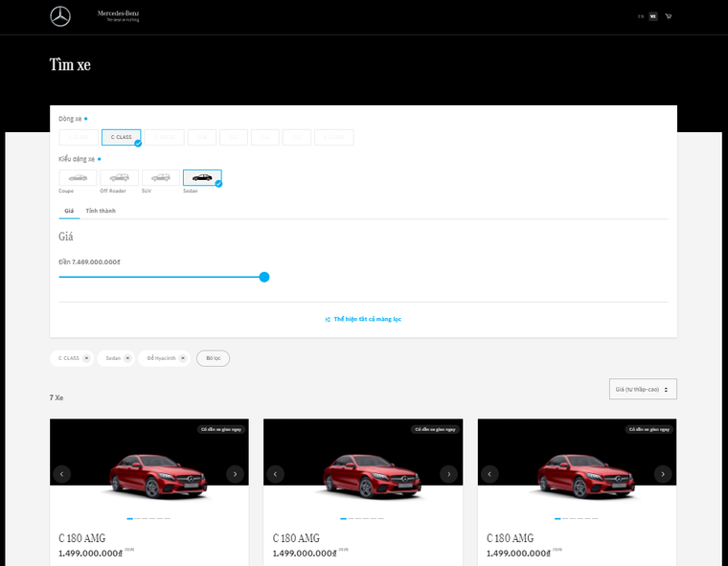Open the shopping cart
Image resolution: width=728 pixels, height=566 pixels.
pos(668,16)
